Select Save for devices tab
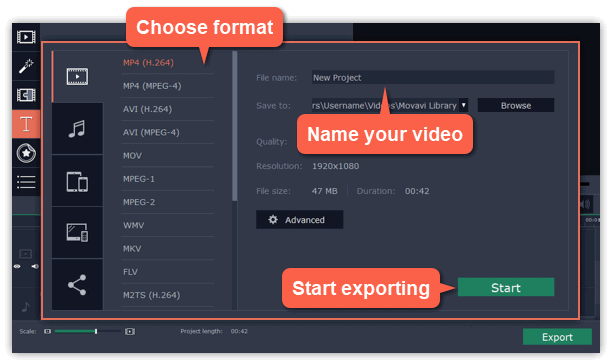Image resolution: width=609 pixels, height=360 pixels. (x=77, y=181)
